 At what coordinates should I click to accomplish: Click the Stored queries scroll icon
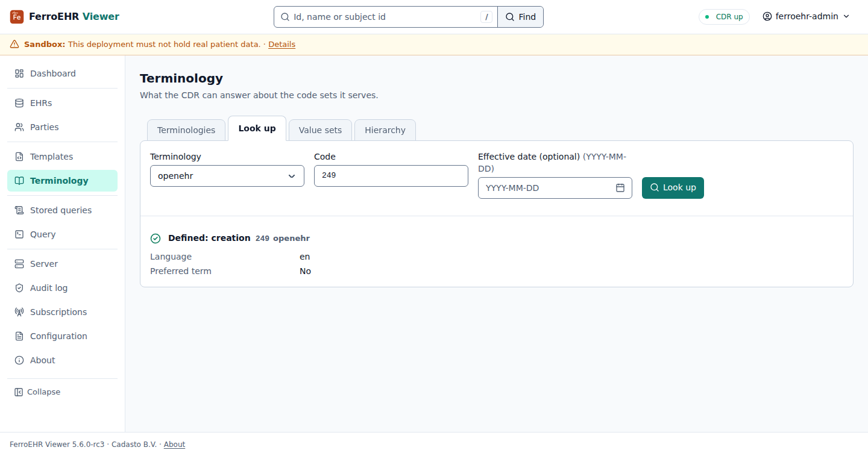(x=19, y=210)
